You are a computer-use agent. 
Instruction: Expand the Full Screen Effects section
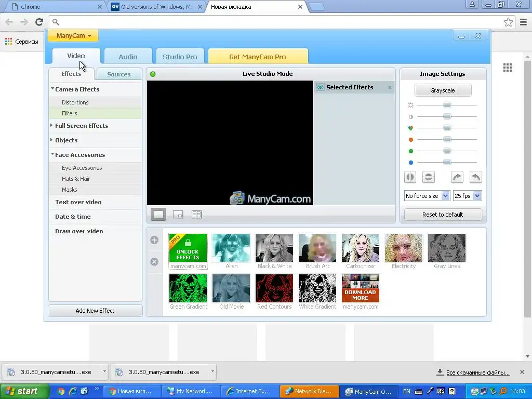click(51, 125)
